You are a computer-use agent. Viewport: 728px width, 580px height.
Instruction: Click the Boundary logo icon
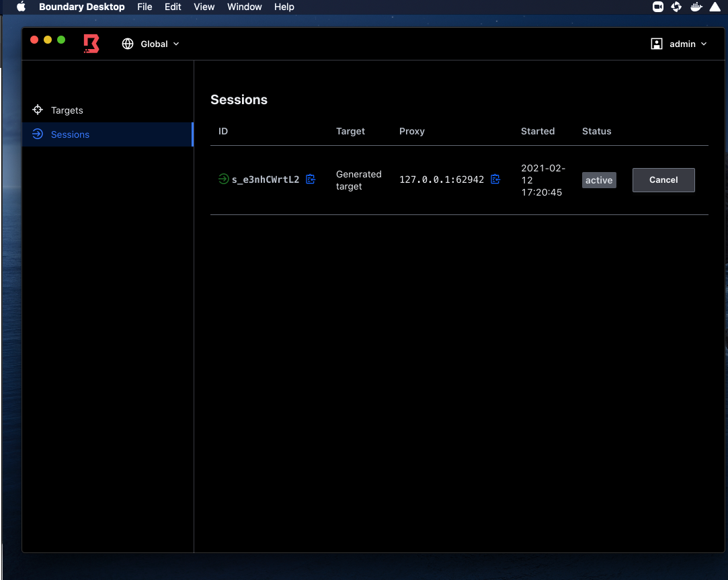coord(91,44)
